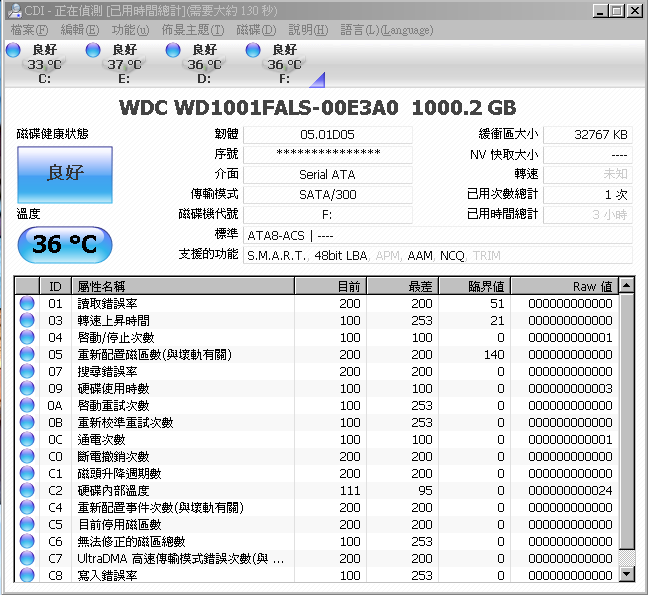This screenshot has height=595, width=648.
Task: Click status orb for C7 UltraDMA row
Action: pyautogui.click(x=27, y=558)
